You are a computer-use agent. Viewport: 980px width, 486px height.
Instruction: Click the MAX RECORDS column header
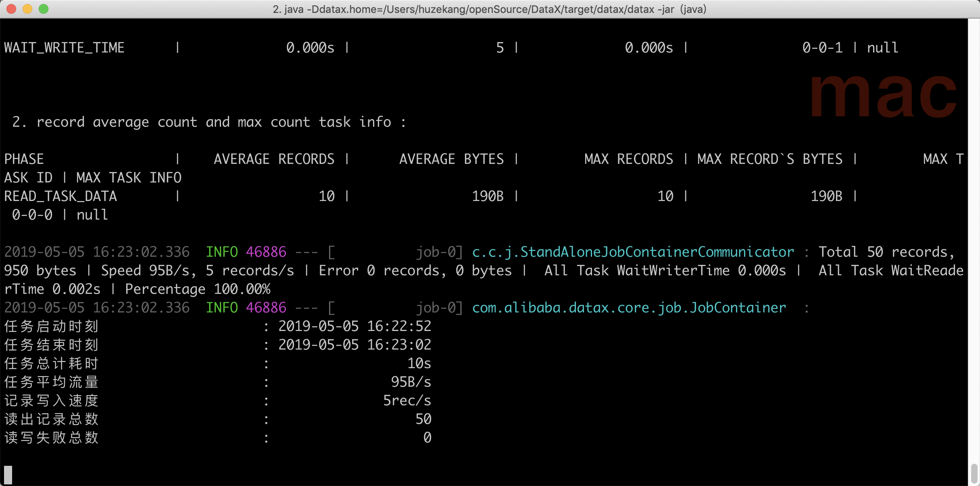pyautogui.click(x=628, y=159)
